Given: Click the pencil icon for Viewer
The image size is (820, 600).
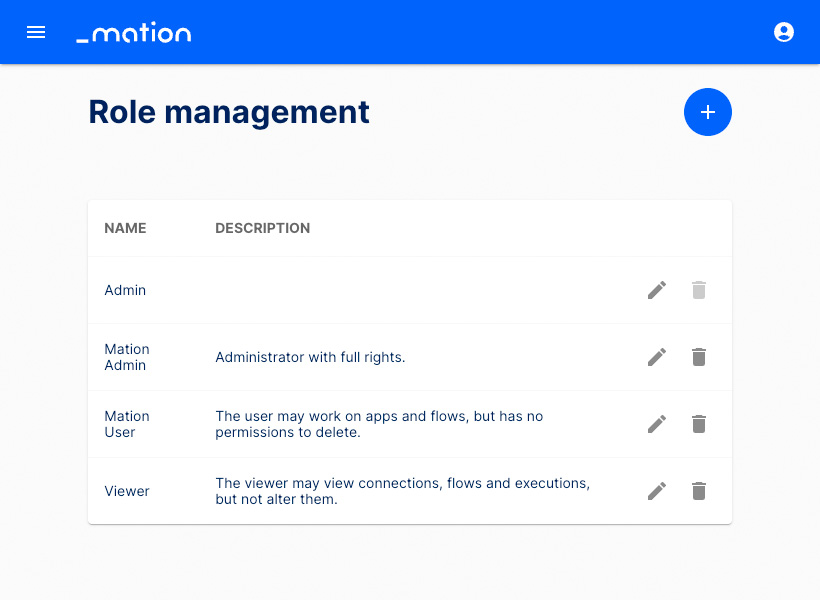Looking at the screenshot, I should [x=657, y=491].
